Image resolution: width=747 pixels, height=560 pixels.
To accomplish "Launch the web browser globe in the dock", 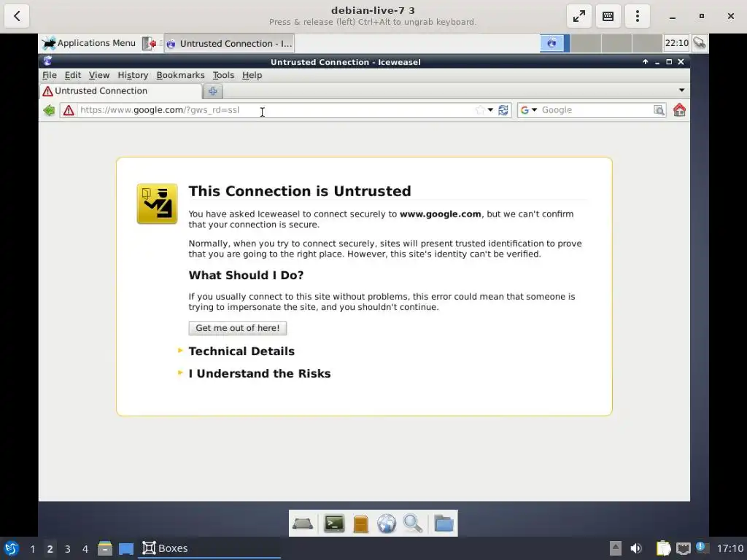I will pos(387,524).
